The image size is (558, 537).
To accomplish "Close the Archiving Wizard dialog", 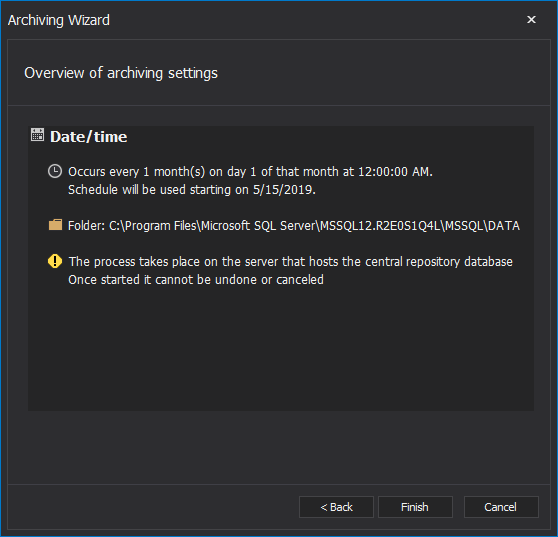I will (x=531, y=20).
